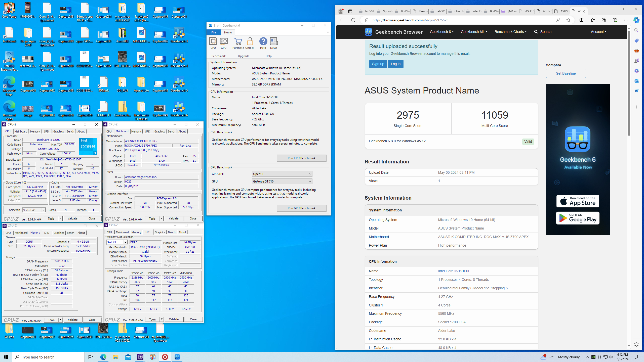The image size is (644, 362).
Task: Refresh the Geekbench Browser page
Action: coord(353,20)
